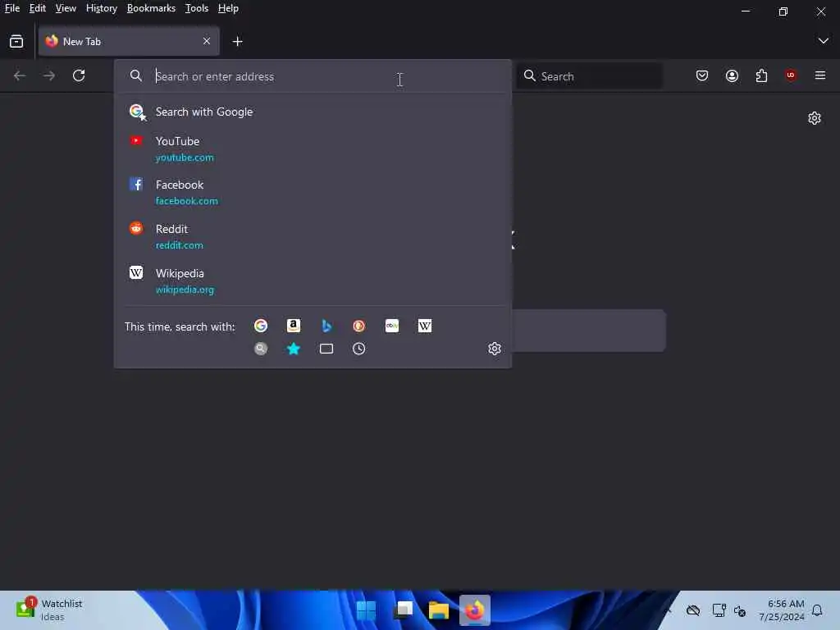Viewport: 840px width, 630px height.
Task: Click the Firefox taskbar icon
Action: 475,610
